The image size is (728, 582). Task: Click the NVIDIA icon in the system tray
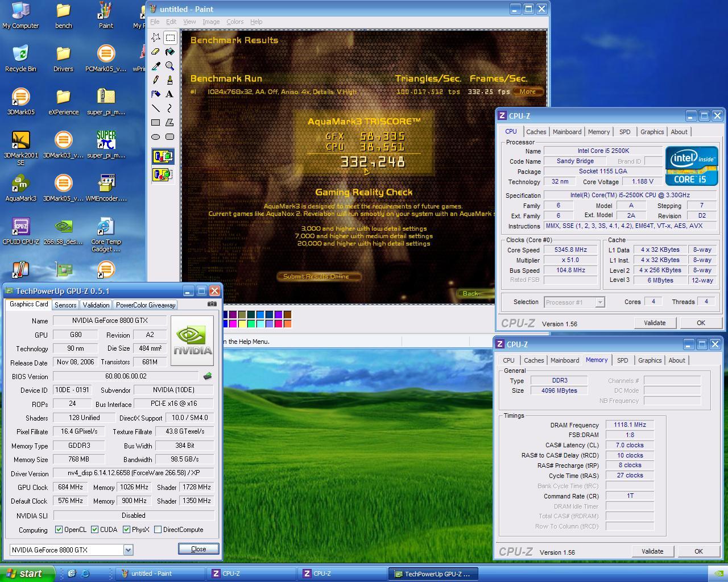(718, 573)
